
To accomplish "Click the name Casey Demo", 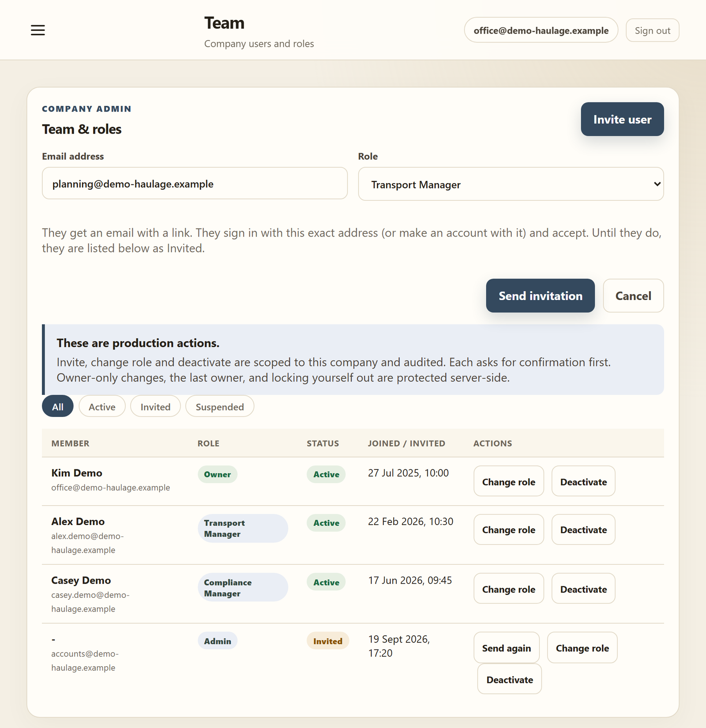I will (81, 580).
